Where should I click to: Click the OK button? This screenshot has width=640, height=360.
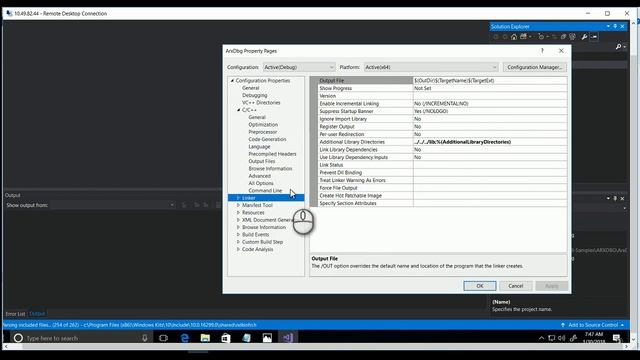[480, 286]
